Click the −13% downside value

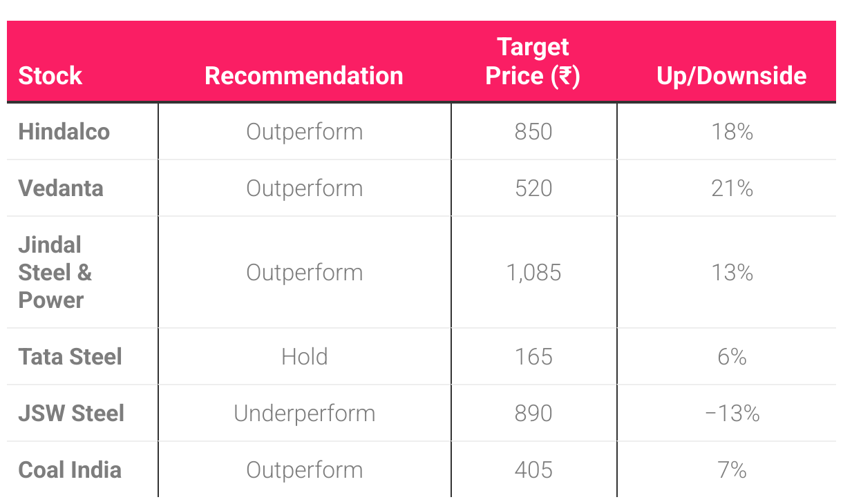click(732, 414)
